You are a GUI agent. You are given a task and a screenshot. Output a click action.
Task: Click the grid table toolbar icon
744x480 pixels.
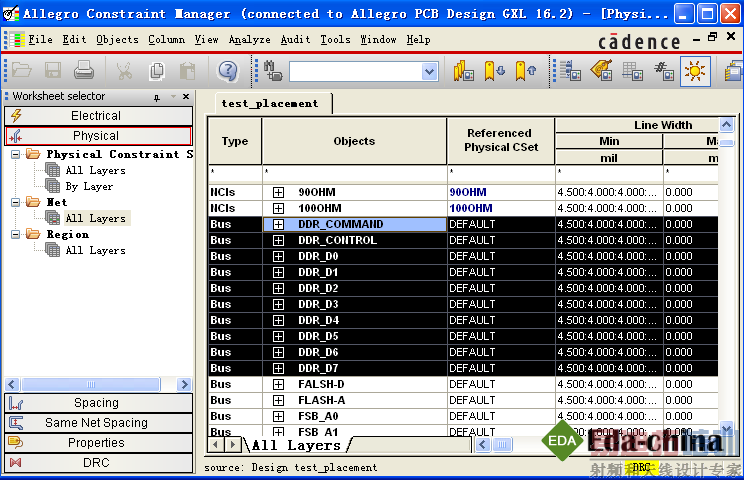click(632, 71)
